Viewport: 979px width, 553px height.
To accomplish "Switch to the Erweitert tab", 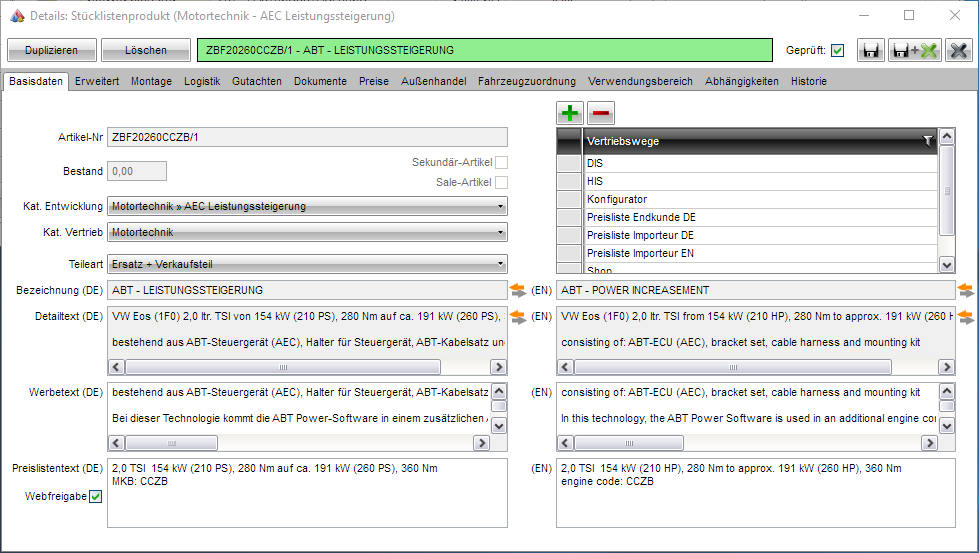I will [97, 81].
